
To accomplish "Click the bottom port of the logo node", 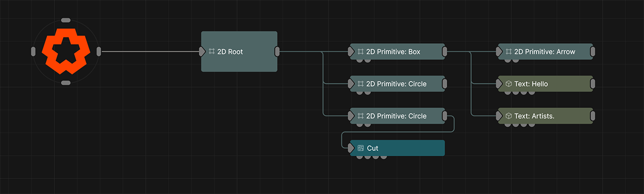I will tap(65, 83).
